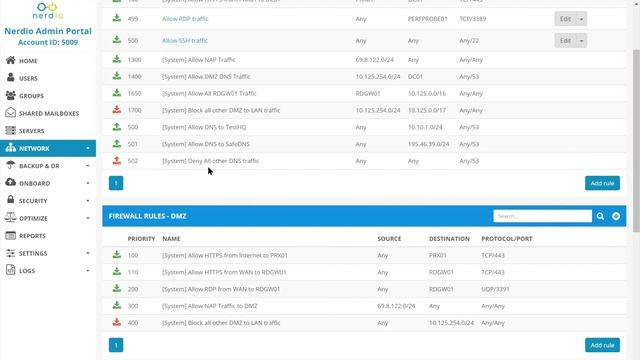The image size is (640, 360).
Task: Click the Network sidebar icon
Action: 11,148
